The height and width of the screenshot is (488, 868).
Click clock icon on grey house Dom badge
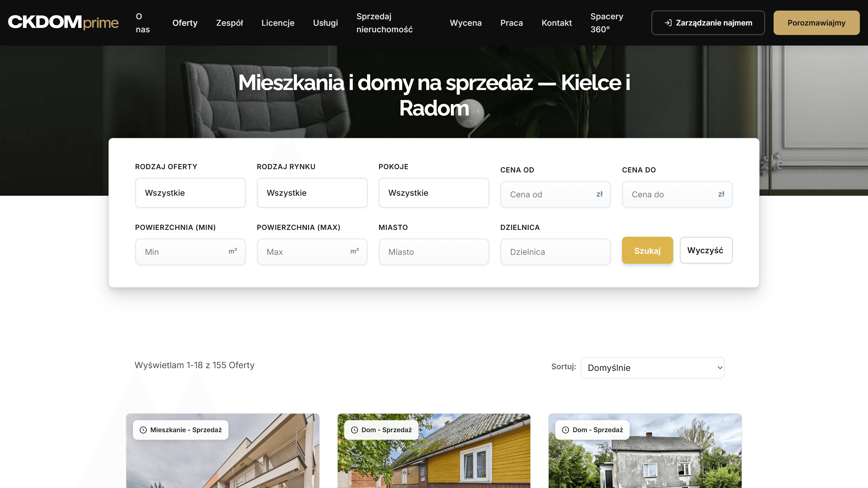point(565,430)
